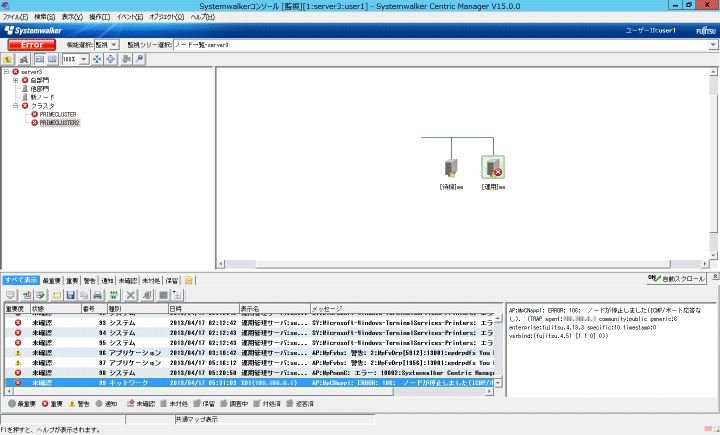The width and height of the screenshot is (720, 435).
Task: Select the standby node icon in map
Action: 451,169
